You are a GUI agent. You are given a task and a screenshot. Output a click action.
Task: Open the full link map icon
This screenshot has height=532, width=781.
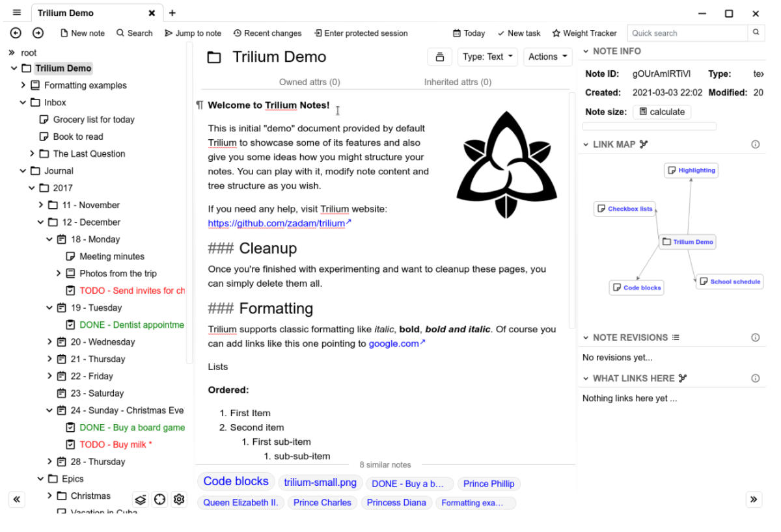click(644, 144)
